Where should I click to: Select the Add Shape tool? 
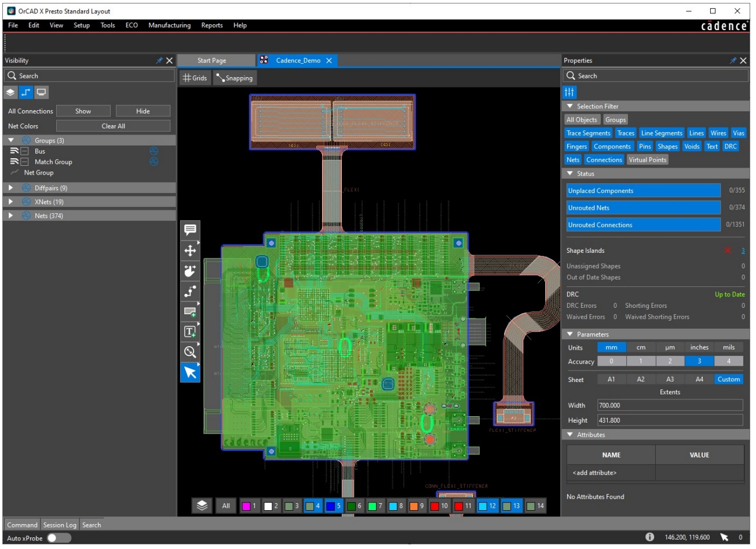(191, 311)
